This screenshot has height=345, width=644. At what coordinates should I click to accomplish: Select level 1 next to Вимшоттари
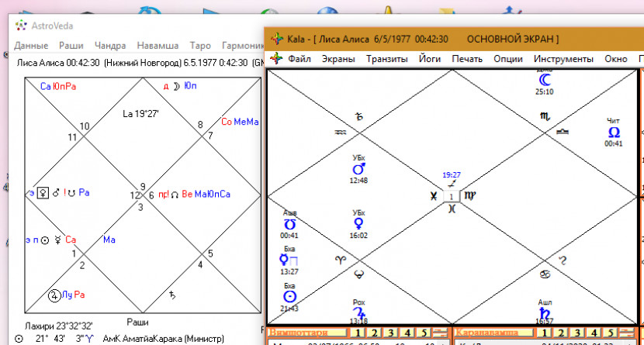point(358,333)
